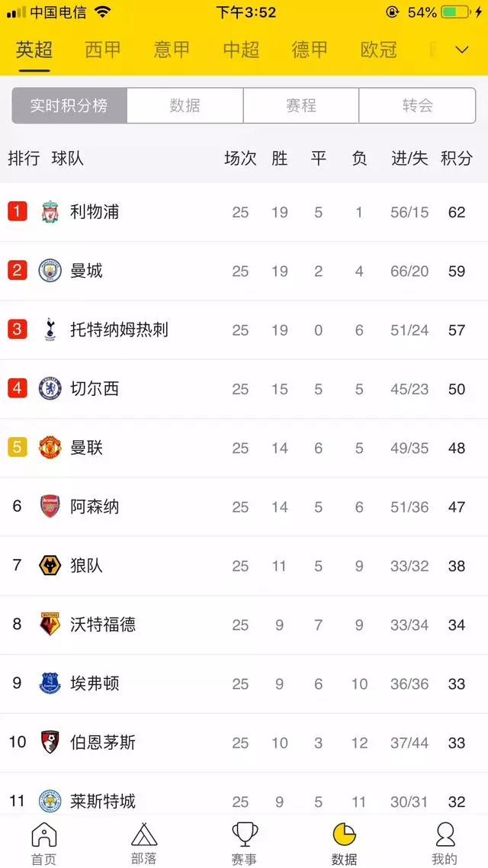Viewport: 488px width, 868px height.
Task: Open the 埃弗顿 team row
Action: (244, 683)
